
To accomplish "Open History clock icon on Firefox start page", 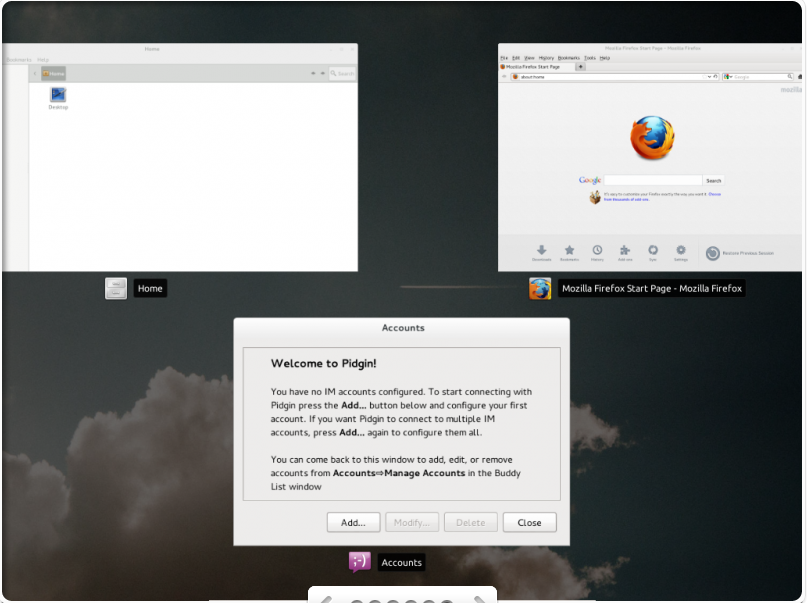I will coord(597,250).
